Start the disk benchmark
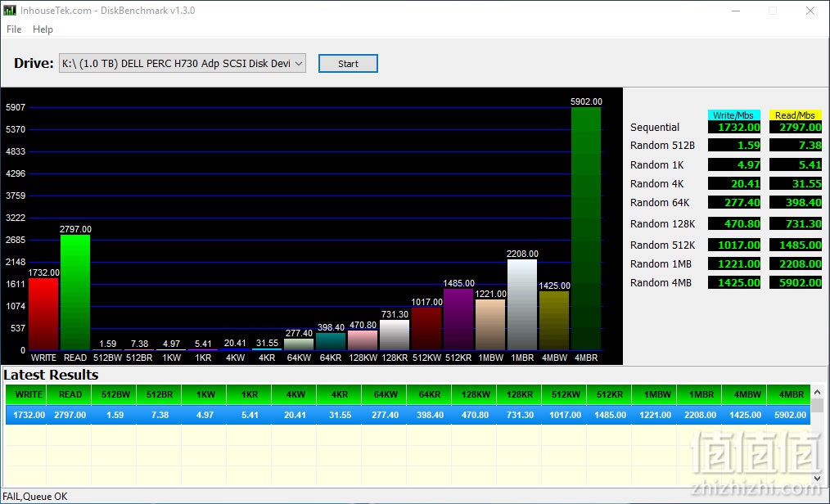The image size is (830, 504). pyautogui.click(x=348, y=64)
